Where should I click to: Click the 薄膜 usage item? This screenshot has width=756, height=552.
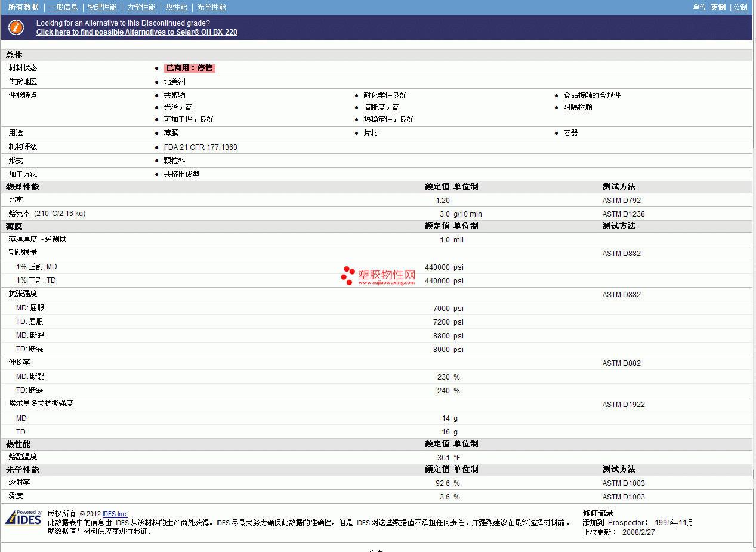click(x=171, y=133)
